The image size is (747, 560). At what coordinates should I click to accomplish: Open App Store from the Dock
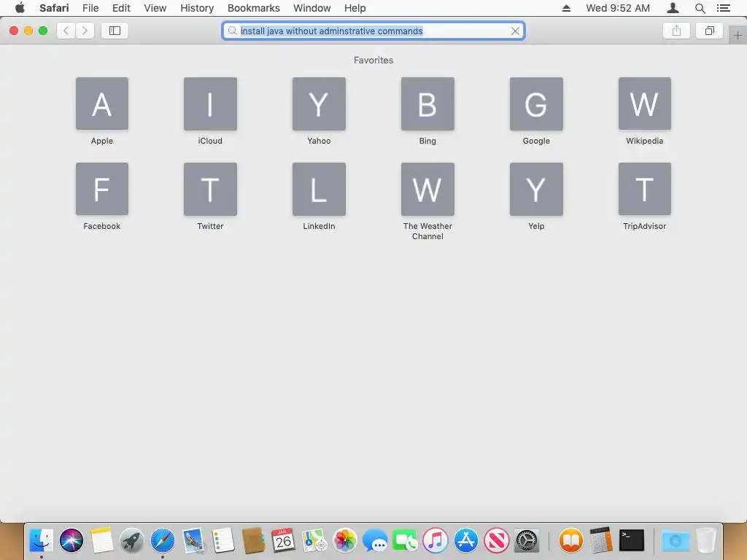[466, 540]
